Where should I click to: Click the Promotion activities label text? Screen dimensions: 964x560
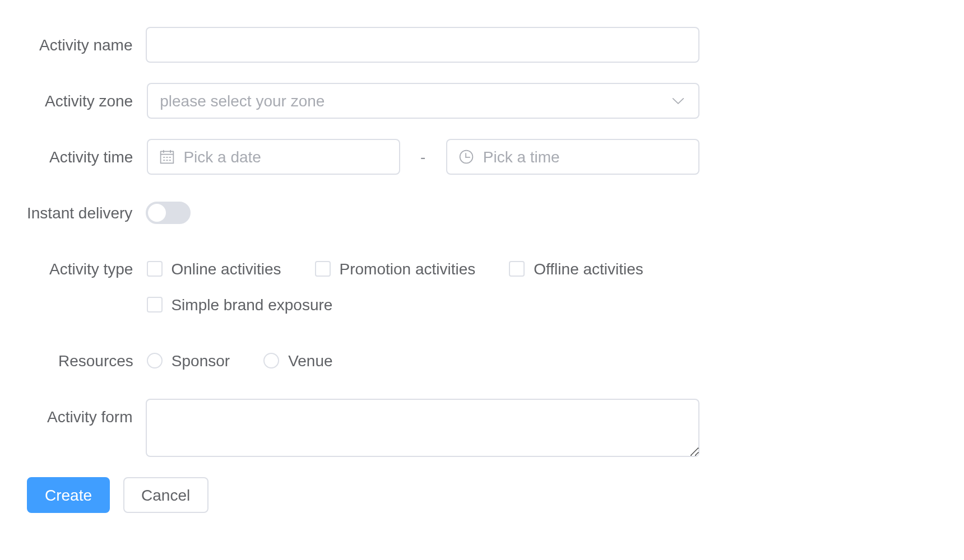point(407,269)
